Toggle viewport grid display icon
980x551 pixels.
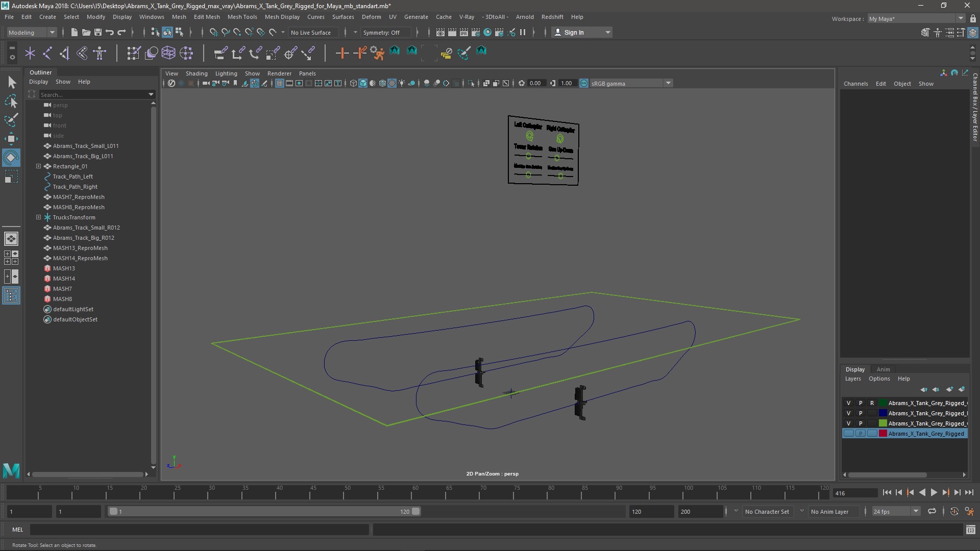tap(280, 83)
